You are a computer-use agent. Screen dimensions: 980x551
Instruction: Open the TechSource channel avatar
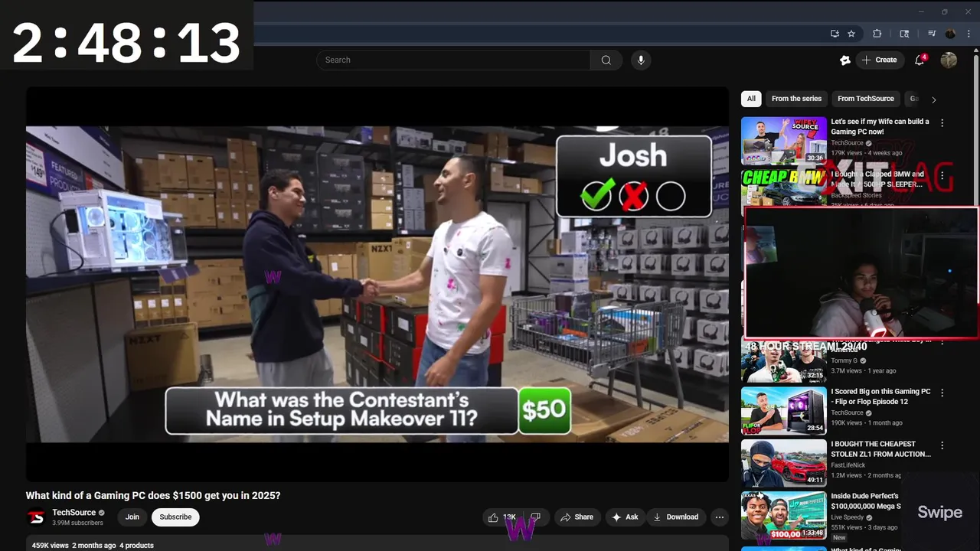click(36, 517)
